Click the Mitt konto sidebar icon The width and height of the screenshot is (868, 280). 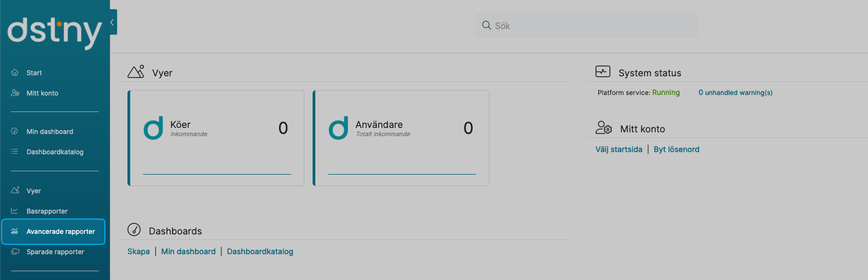pos(15,93)
